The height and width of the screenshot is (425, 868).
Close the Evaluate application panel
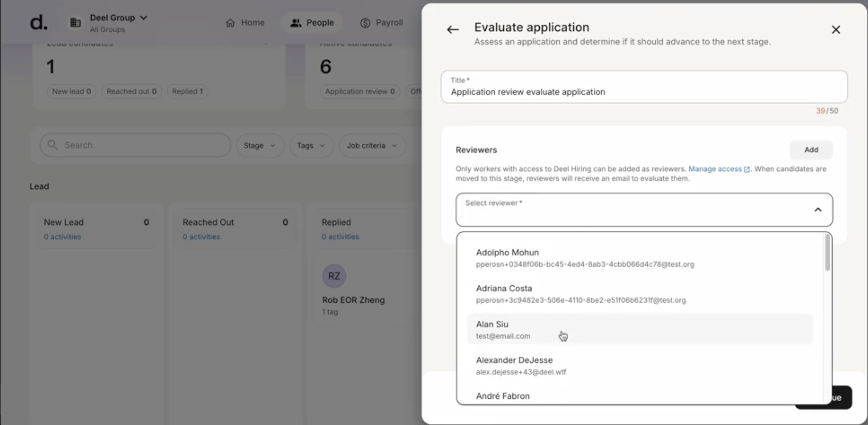[x=836, y=30]
